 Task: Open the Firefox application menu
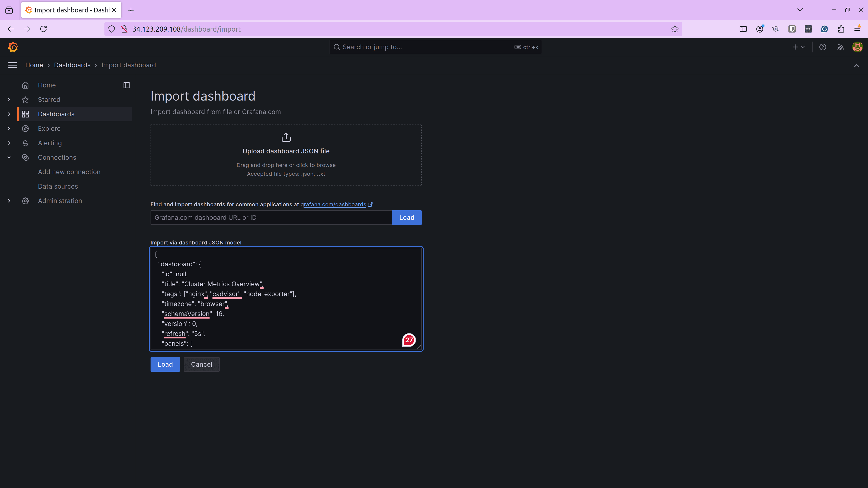(857, 29)
